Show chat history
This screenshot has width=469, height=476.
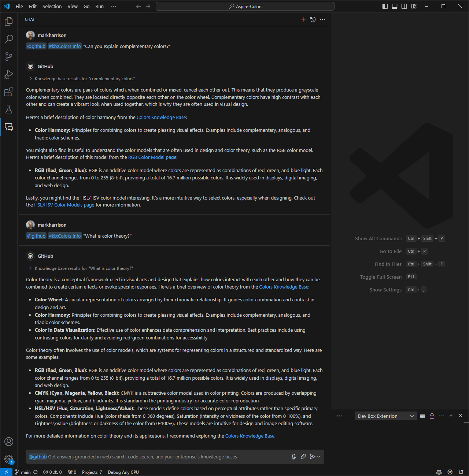313,19
